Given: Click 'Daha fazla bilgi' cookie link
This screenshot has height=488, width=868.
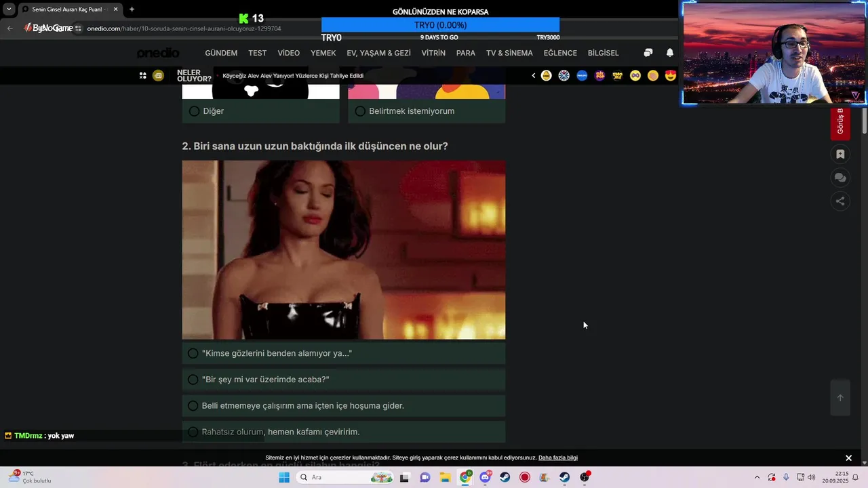Looking at the screenshot, I should (558, 458).
